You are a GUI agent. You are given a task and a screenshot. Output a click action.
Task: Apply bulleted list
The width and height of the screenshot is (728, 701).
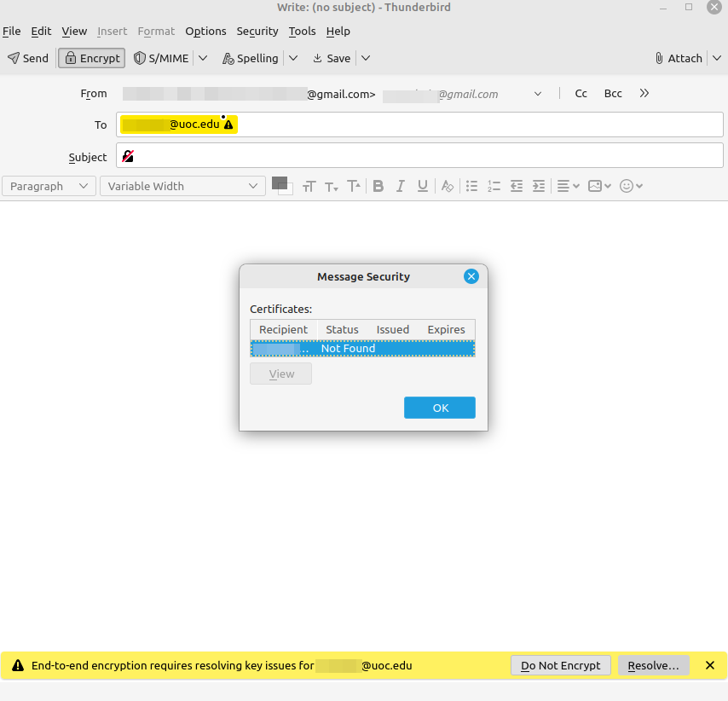tap(471, 186)
